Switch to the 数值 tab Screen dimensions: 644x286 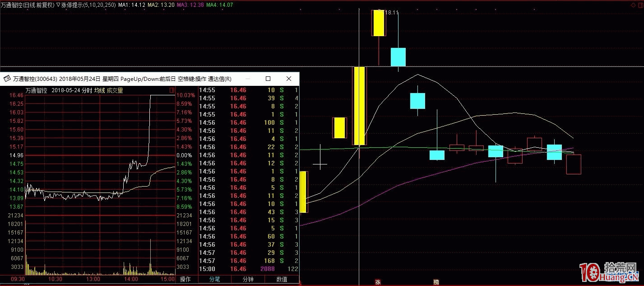tap(282, 279)
